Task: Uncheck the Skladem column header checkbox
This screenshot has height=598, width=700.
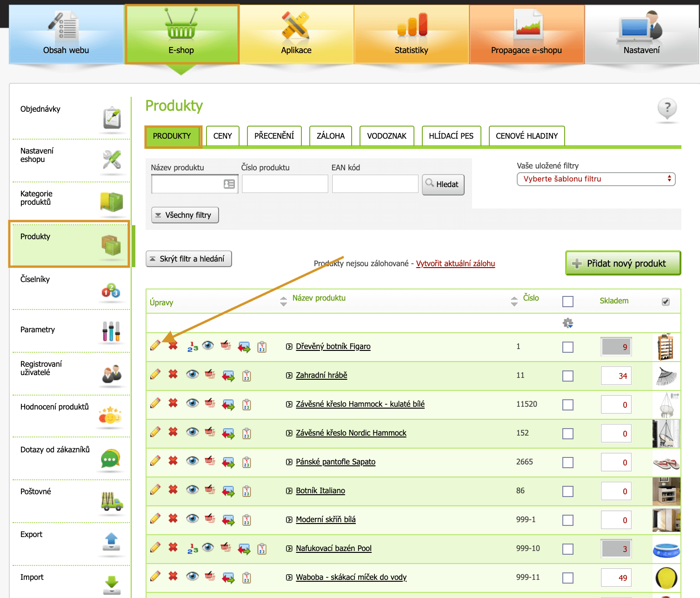Action: [666, 302]
